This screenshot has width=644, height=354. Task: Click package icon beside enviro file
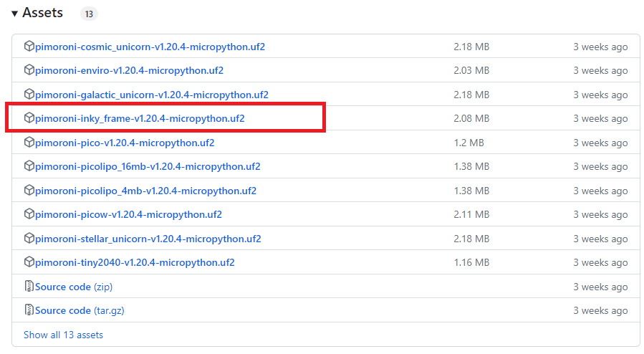[29, 70]
